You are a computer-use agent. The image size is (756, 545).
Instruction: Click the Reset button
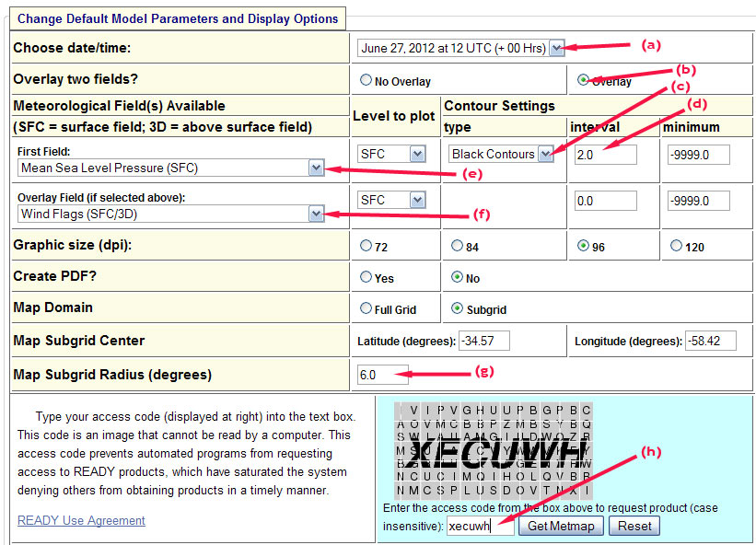coord(634,526)
